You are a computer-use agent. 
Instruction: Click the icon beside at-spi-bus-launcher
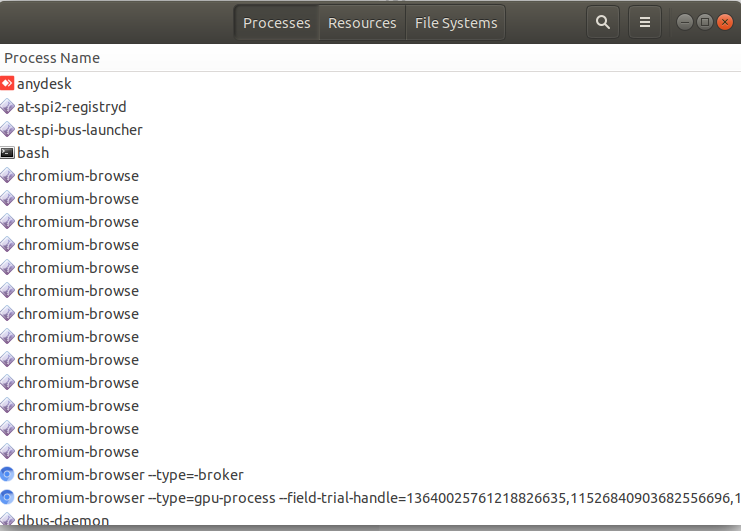7,130
